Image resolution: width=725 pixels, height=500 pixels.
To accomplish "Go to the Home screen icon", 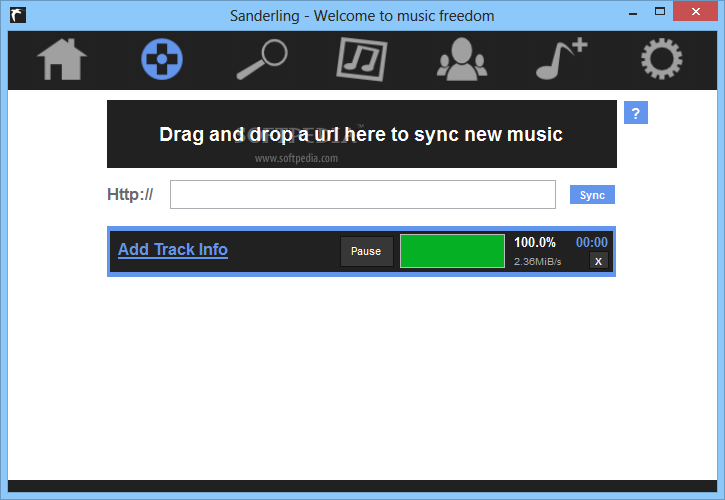I will click(x=62, y=59).
